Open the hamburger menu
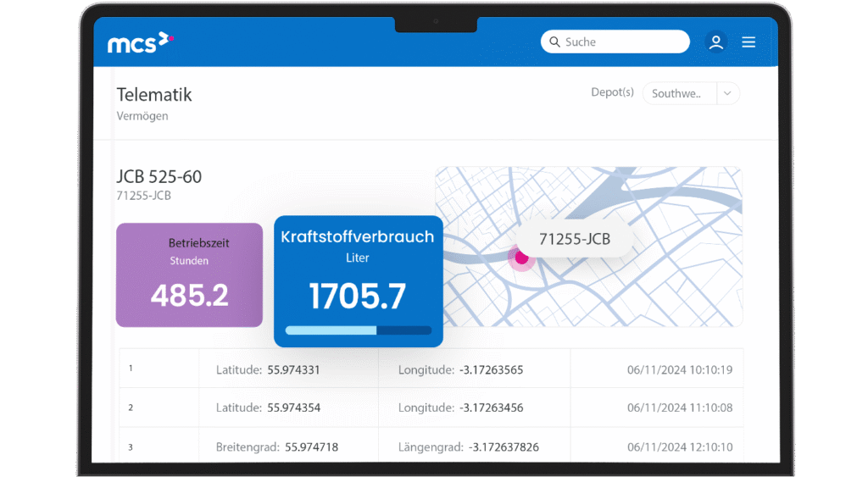The height and width of the screenshot is (477, 868). point(748,42)
